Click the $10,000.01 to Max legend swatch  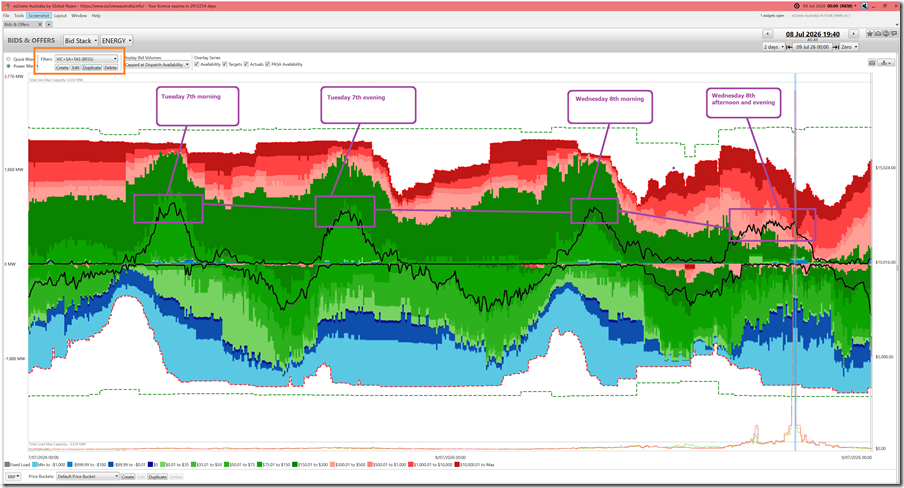457,464
